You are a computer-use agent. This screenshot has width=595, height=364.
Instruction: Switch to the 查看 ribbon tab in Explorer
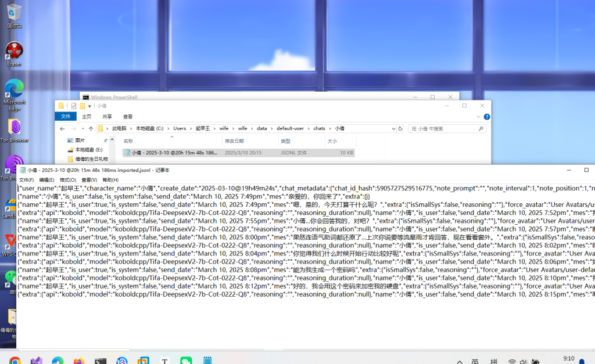pos(128,117)
